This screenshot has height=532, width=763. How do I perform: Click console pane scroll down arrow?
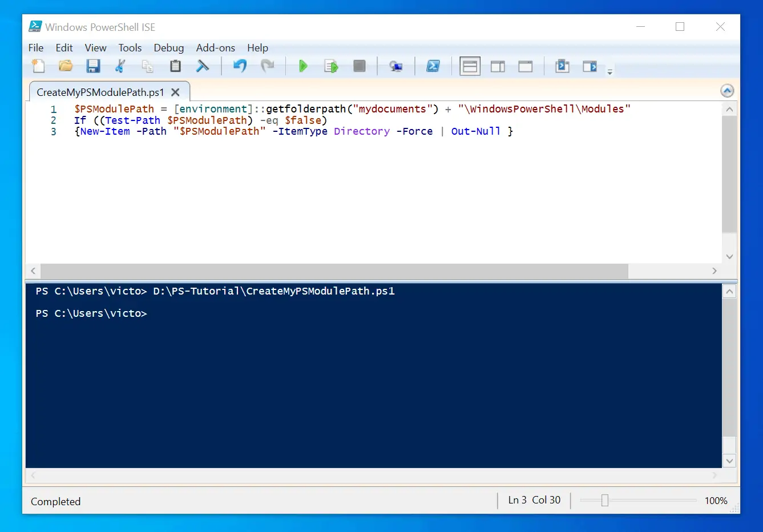click(729, 461)
